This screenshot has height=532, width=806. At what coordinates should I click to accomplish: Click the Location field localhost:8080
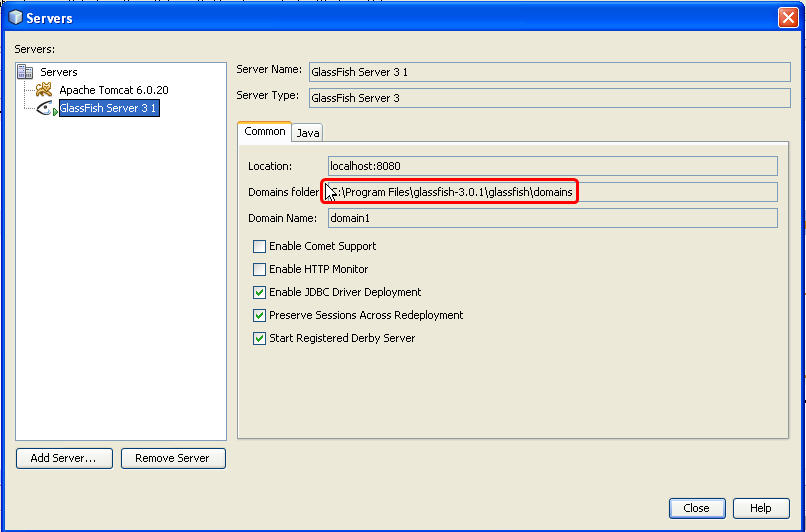(x=553, y=166)
